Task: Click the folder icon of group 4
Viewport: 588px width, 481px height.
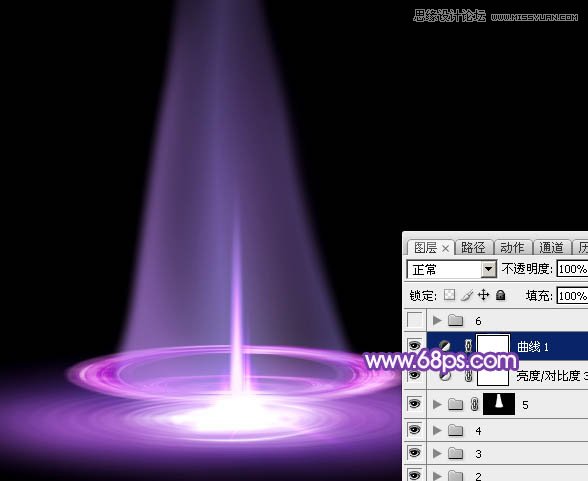Action: click(456, 430)
